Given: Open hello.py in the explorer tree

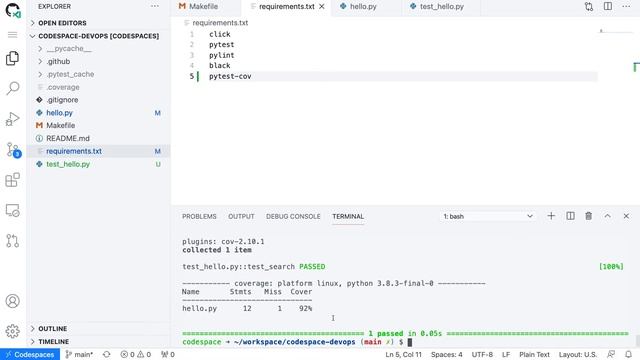Looking at the screenshot, I should pyautogui.click(x=99, y=113).
